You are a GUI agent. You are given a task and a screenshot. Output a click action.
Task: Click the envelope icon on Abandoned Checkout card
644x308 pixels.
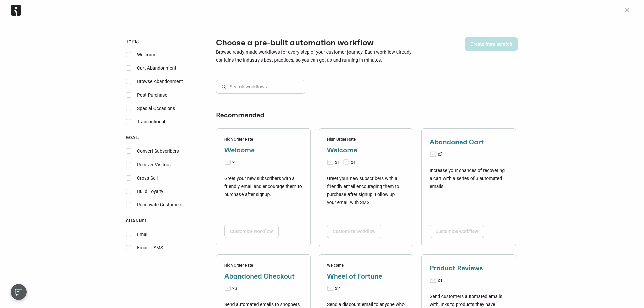click(x=228, y=288)
